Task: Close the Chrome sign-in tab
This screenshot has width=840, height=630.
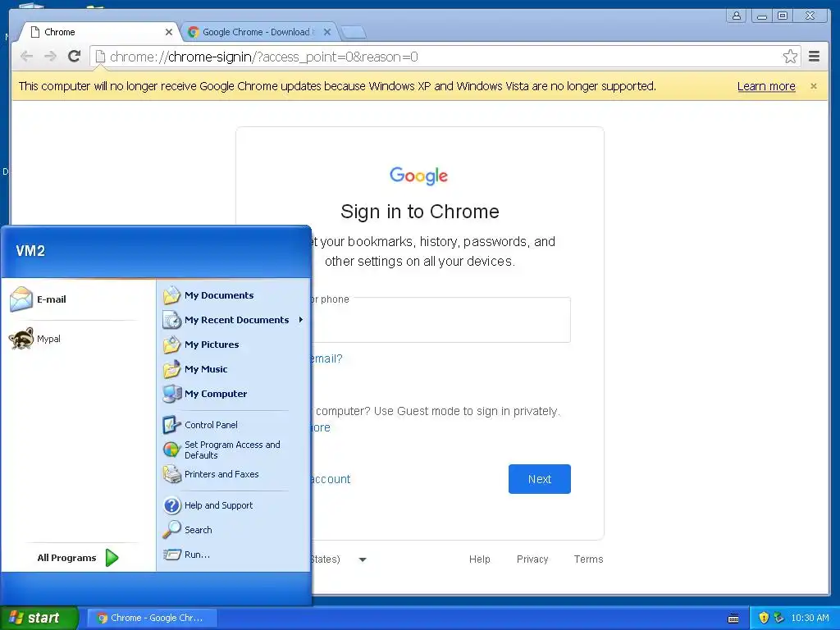Action: pos(169,32)
